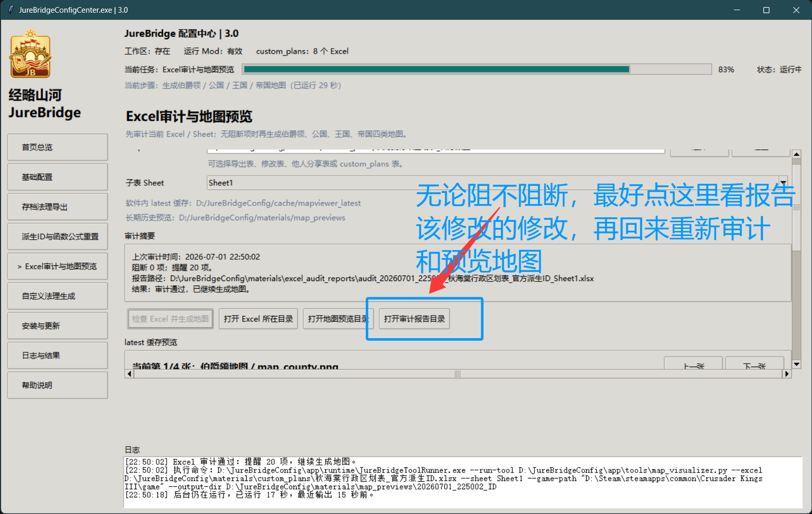Viewport: 812px width, 514px height.
Task: Click the 阻断 0 项 summary line
Action: [x=172, y=267]
